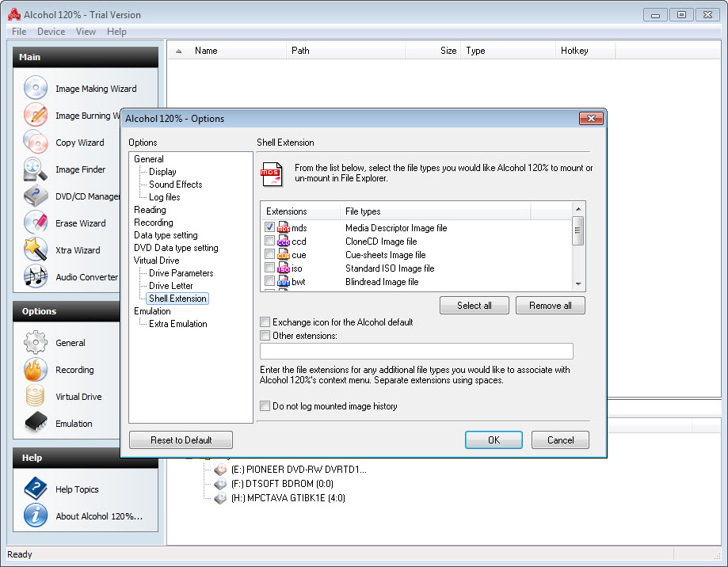Open Copy Wizard disc icon
728x567 pixels.
36,142
